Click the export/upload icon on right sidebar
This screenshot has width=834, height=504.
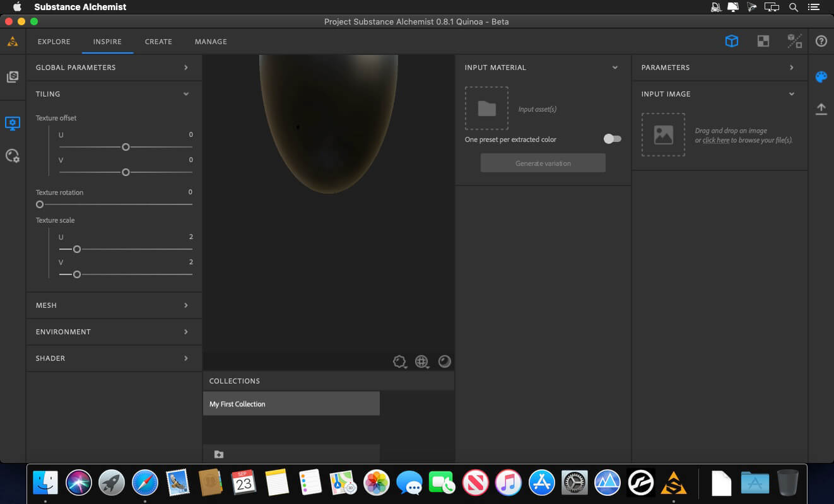pos(821,108)
